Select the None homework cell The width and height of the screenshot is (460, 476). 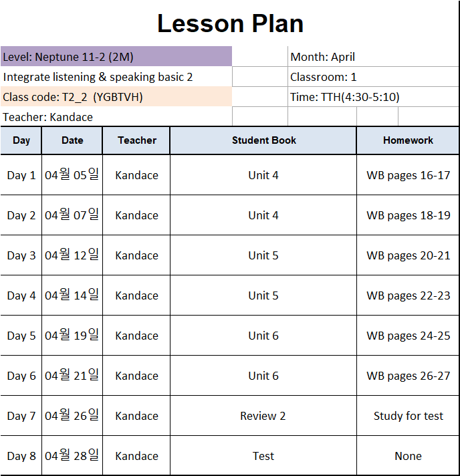[408, 455]
